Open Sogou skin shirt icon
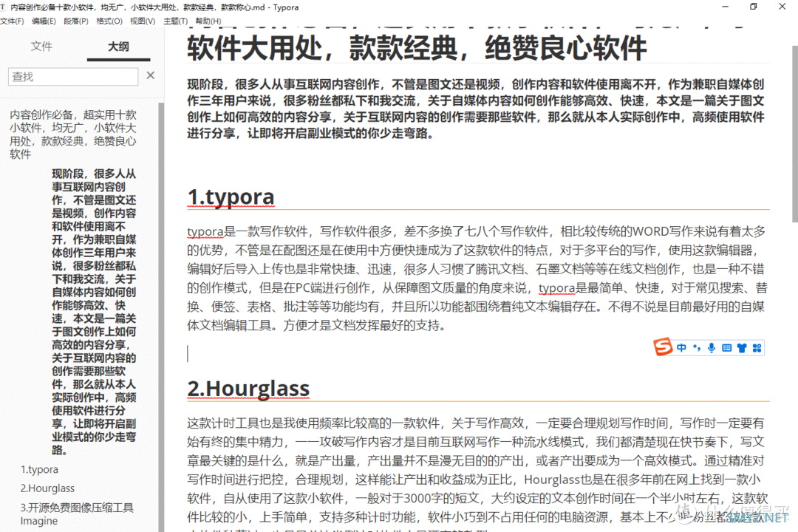This screenshot has height=532, width=798. point(742,348)
